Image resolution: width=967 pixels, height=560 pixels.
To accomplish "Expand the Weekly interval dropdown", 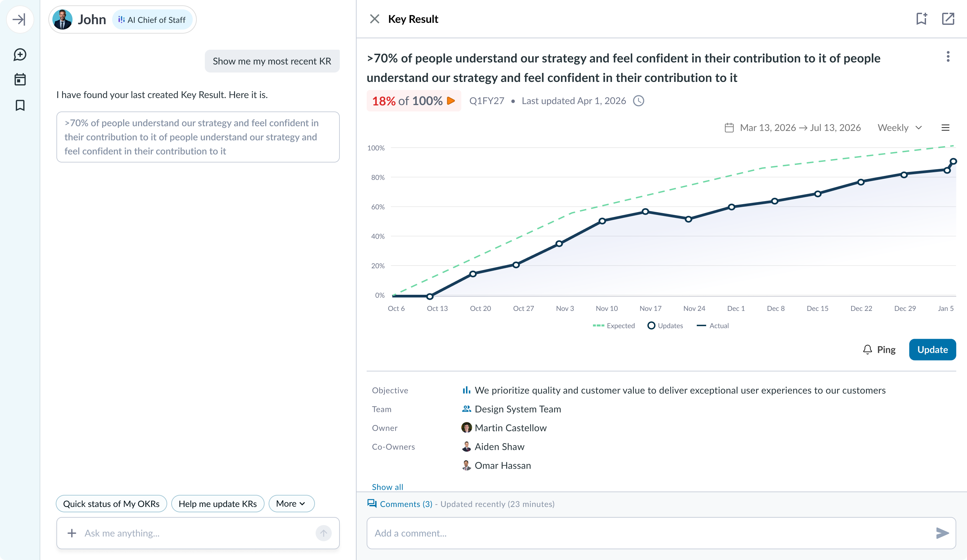I will coord(900,128).
